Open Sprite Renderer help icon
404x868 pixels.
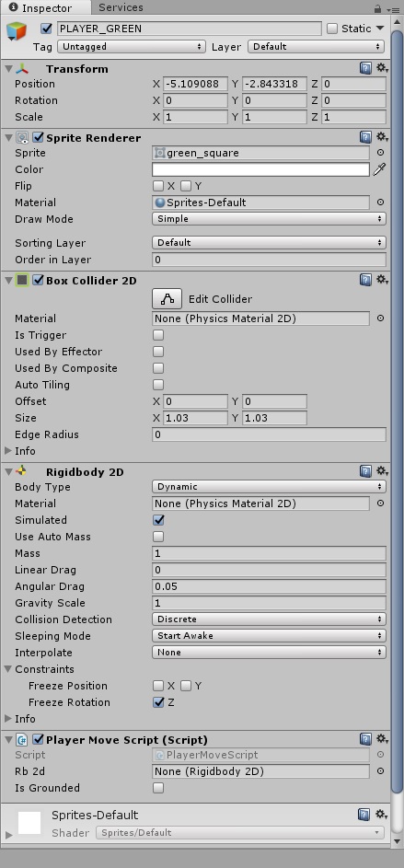pyautogui.click(x=365, y=137)
